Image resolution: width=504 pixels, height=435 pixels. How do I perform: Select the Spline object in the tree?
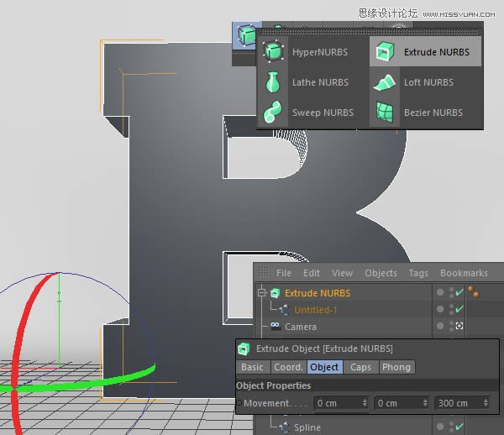(x=307, y=427)
